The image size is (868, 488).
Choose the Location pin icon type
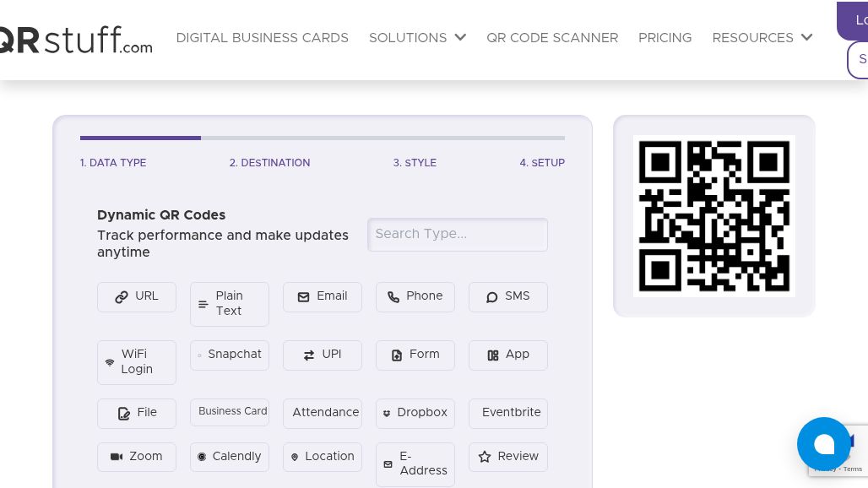pyautogui.click(x=295, y=457)
